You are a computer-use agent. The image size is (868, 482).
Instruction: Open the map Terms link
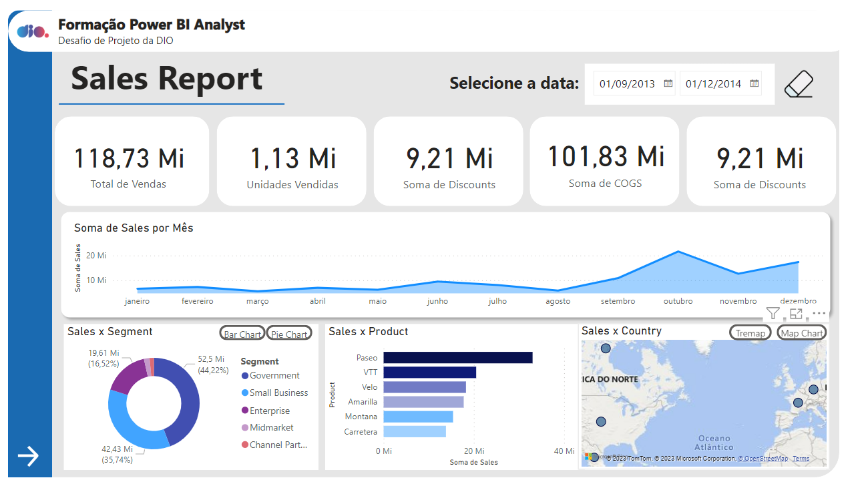[800, 459]
